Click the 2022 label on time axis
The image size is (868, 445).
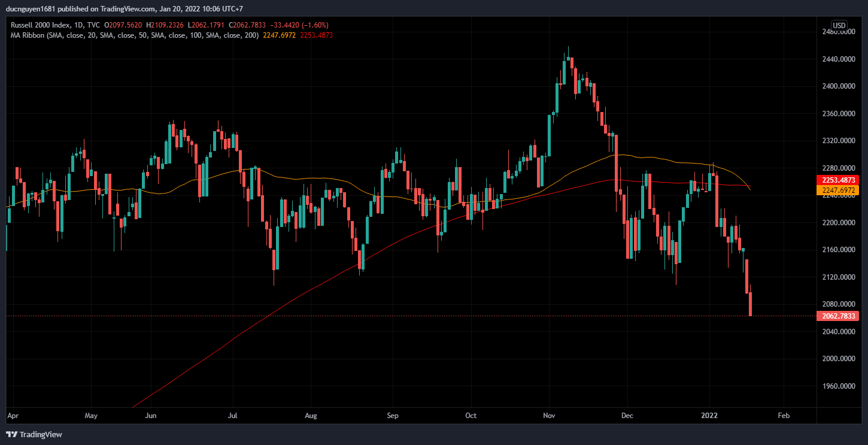tap(709, 415)
